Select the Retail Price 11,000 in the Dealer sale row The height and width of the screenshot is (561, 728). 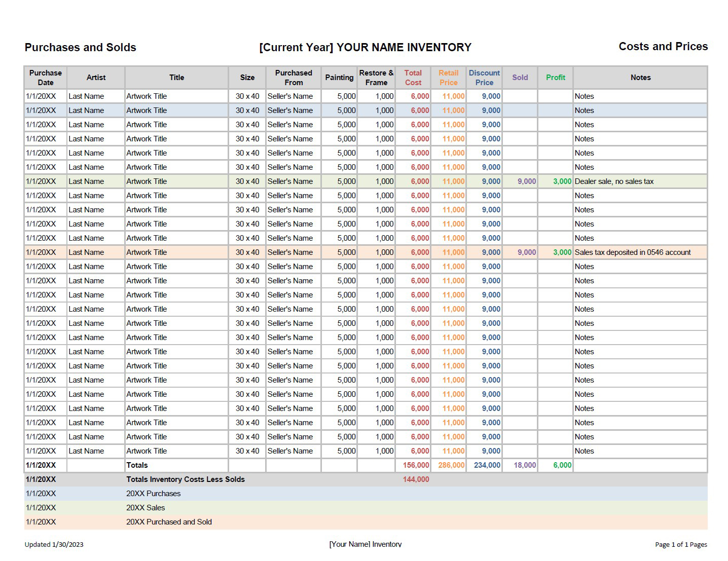click(x=453, y=181)
